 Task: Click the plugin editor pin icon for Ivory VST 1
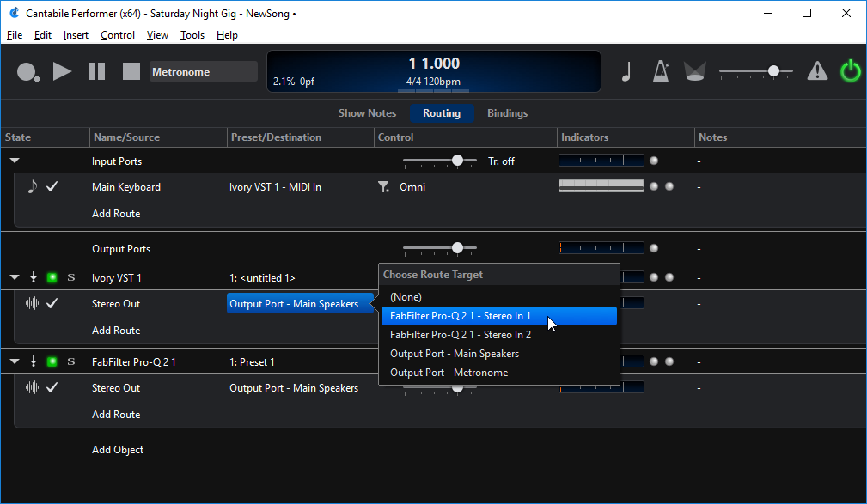(x=34, y=277)
